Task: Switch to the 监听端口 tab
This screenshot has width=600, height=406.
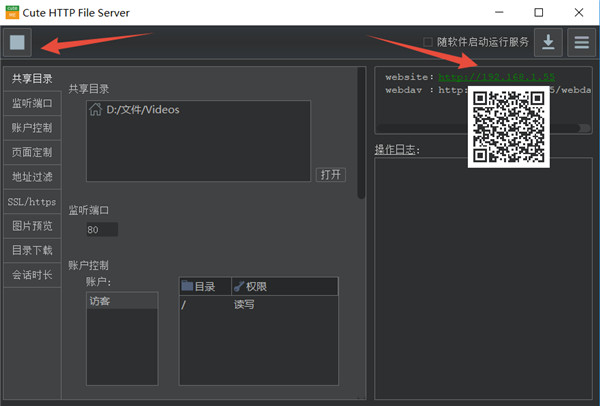Action: [31, 104]
